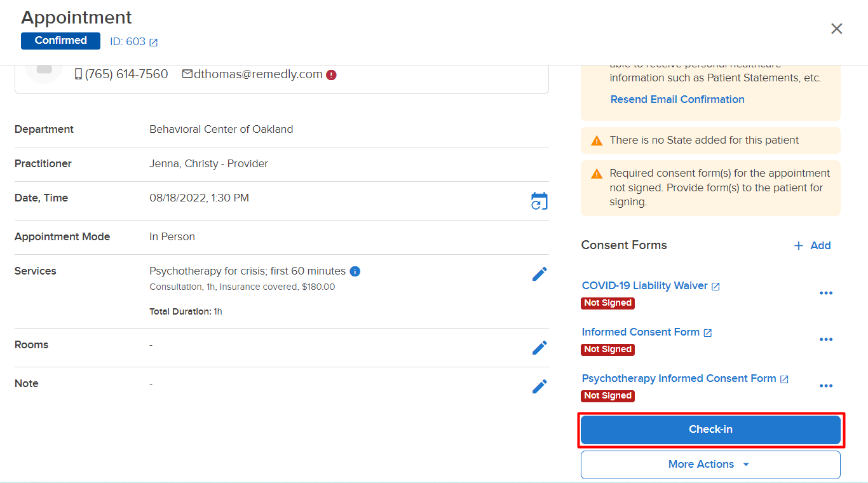868x483 pixels.
Task: Click the Check-in button
Action: point(710,430)
